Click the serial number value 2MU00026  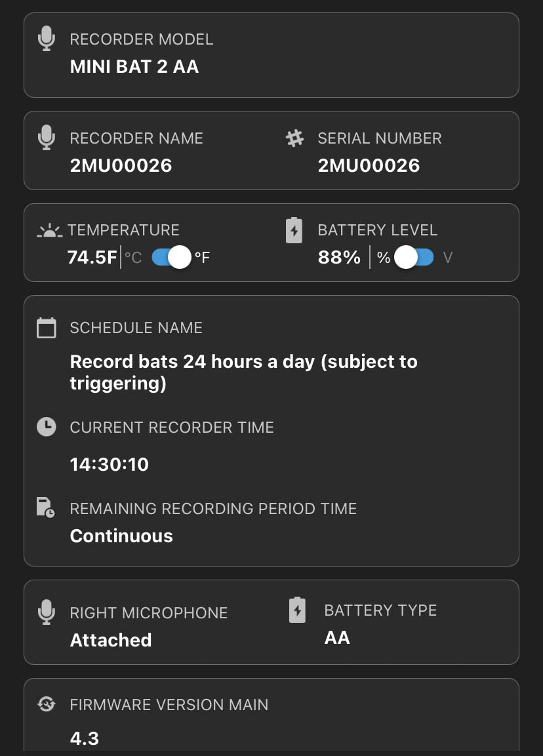coord(369,165)
